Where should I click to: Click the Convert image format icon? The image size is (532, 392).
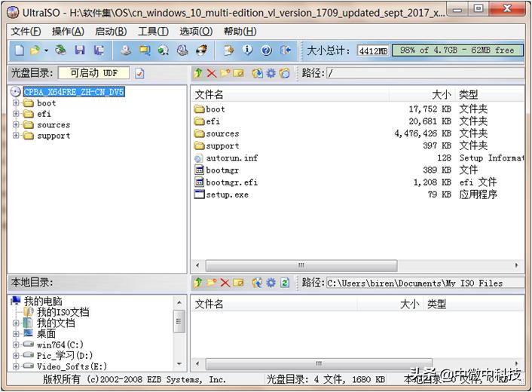[145, 51]
